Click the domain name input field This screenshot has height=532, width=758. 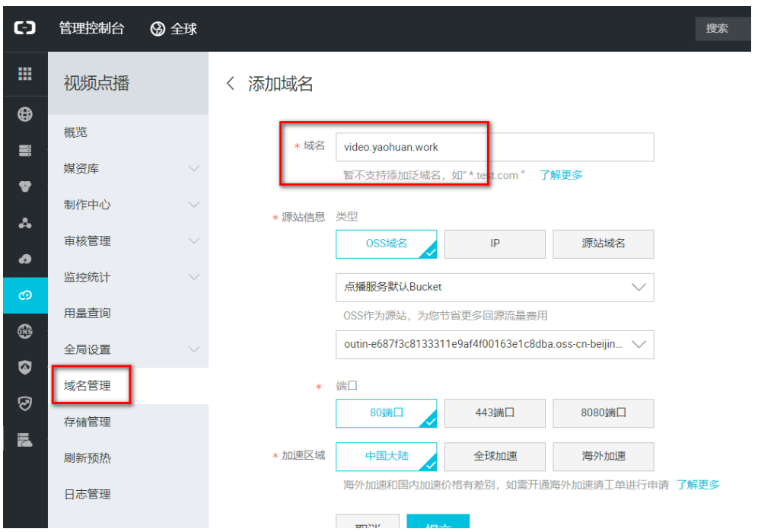[x=495, y=147]
